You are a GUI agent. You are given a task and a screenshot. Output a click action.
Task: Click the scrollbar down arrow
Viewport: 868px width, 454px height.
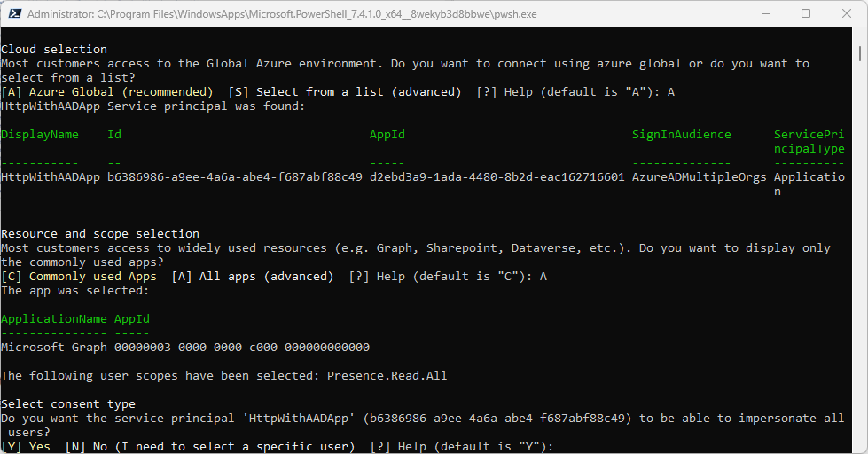click(x=861, y=448)
